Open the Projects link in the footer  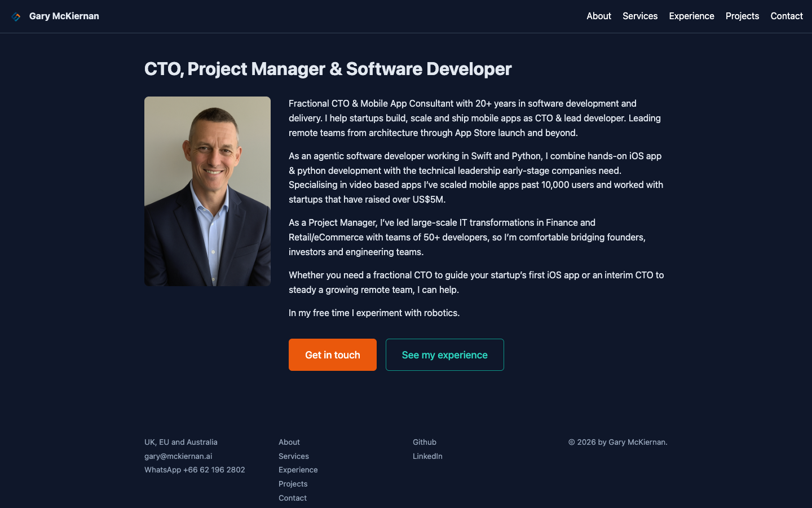(x=293, y=484)
